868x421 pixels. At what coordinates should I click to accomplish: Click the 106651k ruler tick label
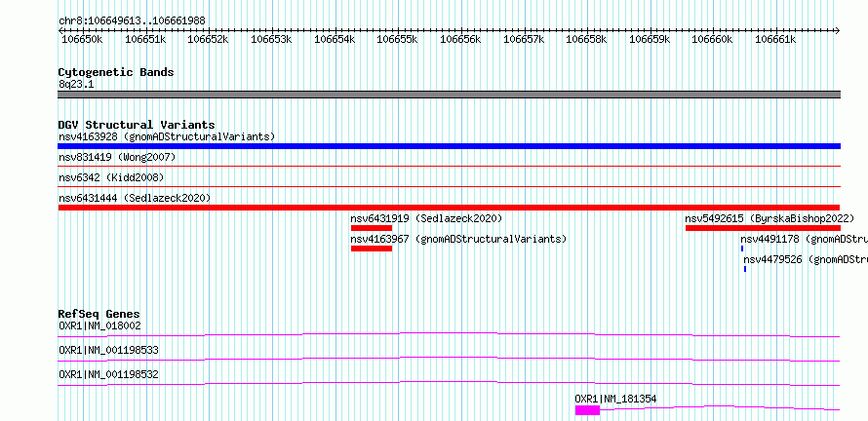tap(145, 39)
